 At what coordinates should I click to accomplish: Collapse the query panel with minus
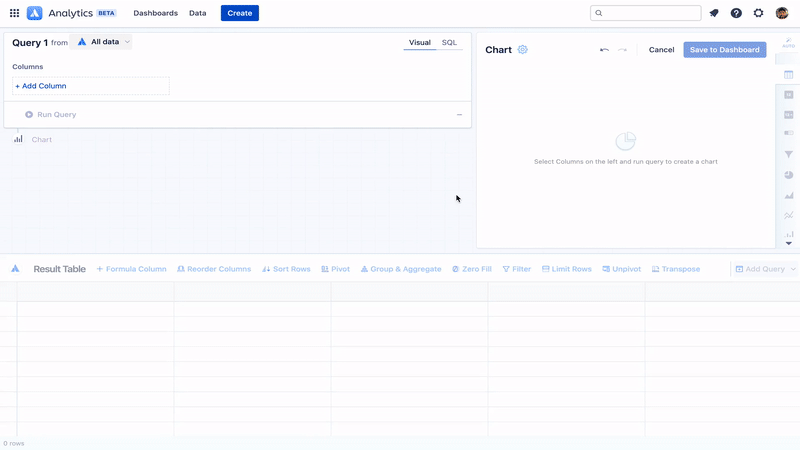tap(459, 115)
